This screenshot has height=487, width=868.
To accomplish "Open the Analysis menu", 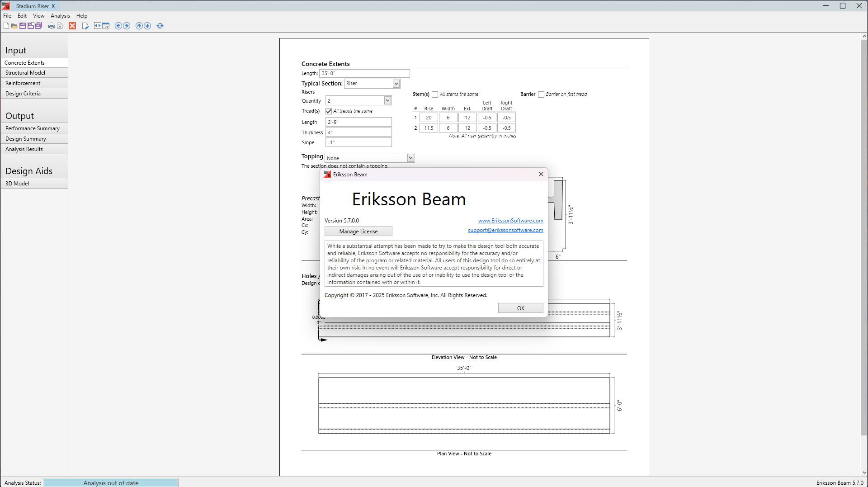I will pyautogui.click(x=60, y=15).
